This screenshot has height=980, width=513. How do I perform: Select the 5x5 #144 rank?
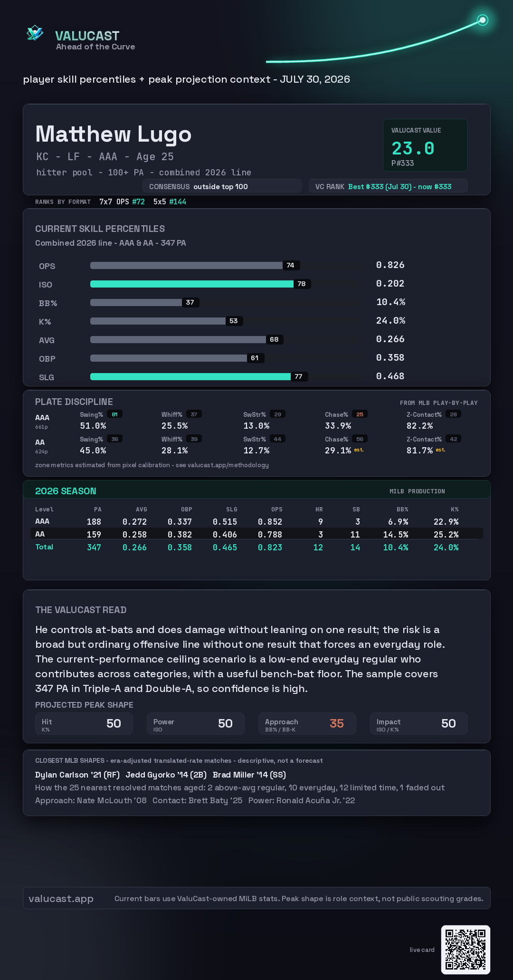pyautogui.click(x=170, y=202)
